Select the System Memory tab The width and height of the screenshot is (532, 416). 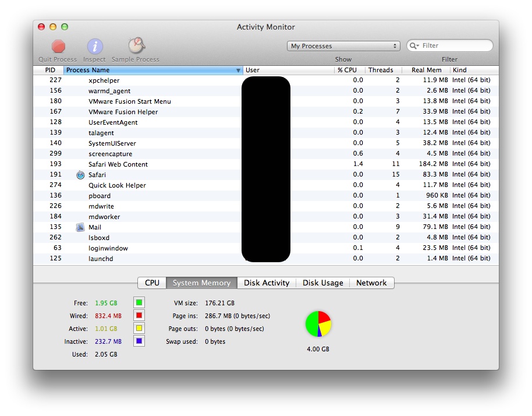[201, 283]
